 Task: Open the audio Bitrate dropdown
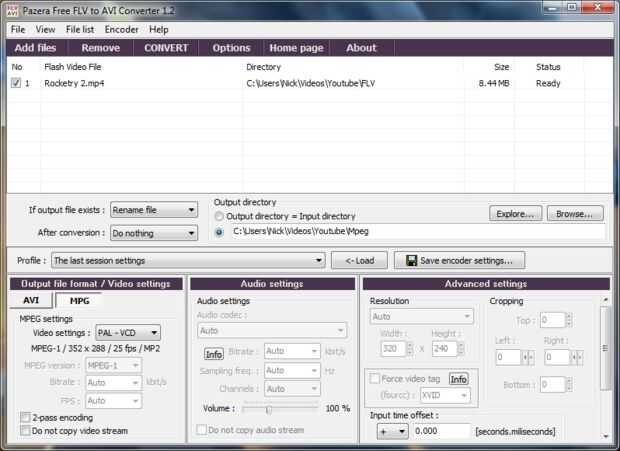(x=292, y=351)
